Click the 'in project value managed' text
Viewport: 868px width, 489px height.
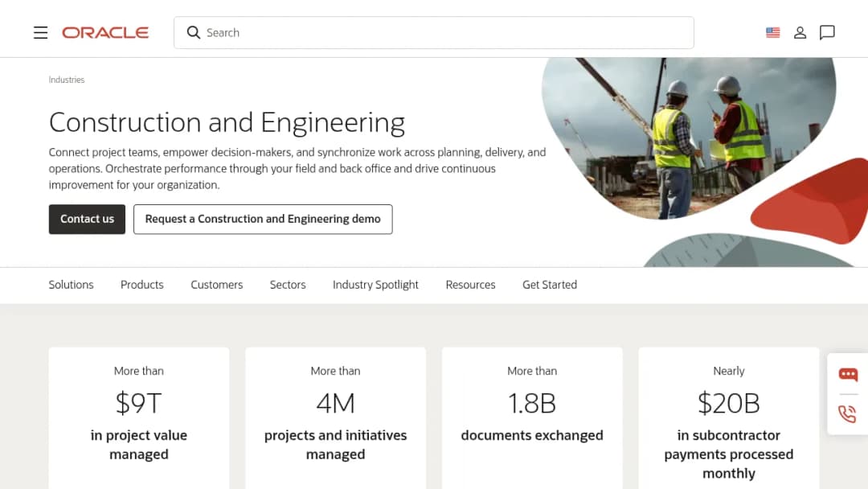tap(139, 445)
